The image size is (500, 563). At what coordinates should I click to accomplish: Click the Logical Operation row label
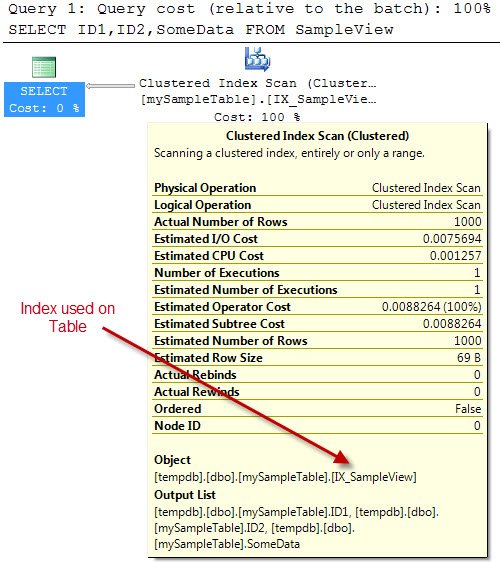coord(202,205)
